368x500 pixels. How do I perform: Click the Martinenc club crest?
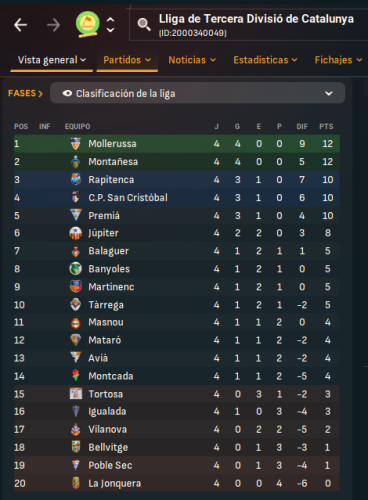pyautogui.click(x=76, y=287)
